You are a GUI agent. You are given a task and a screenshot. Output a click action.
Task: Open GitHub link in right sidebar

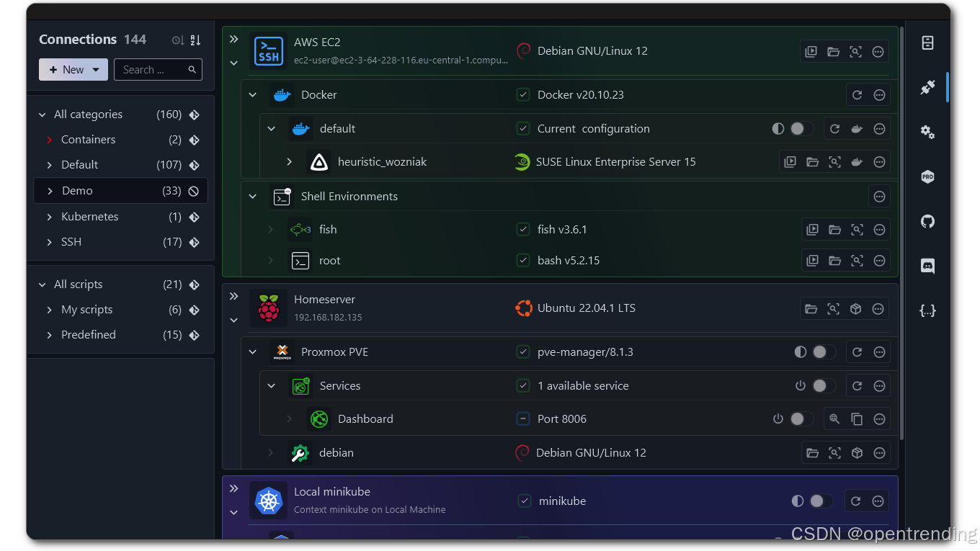[x=927, y=221]
